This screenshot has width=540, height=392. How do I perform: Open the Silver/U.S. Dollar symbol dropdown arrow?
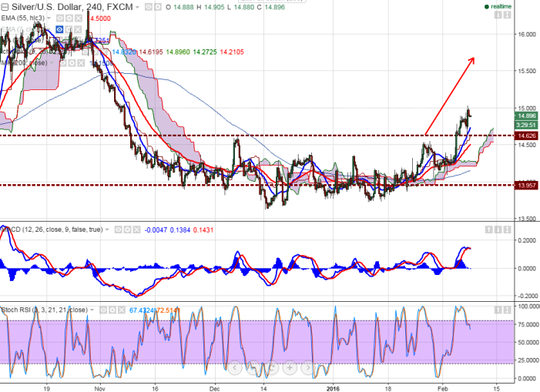coord(138,7)
